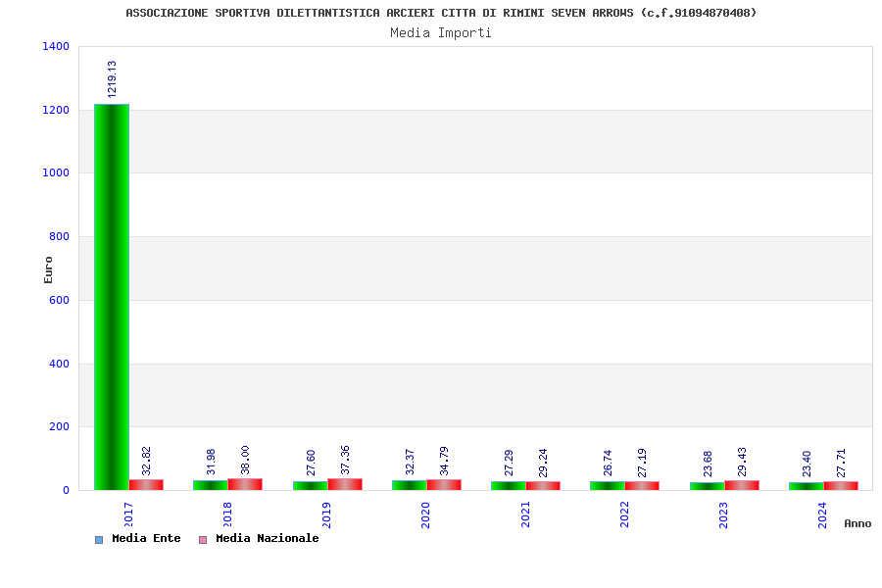Click the green 2020 bar
This screenshot has height=588, width=882.
click(410, 485)
